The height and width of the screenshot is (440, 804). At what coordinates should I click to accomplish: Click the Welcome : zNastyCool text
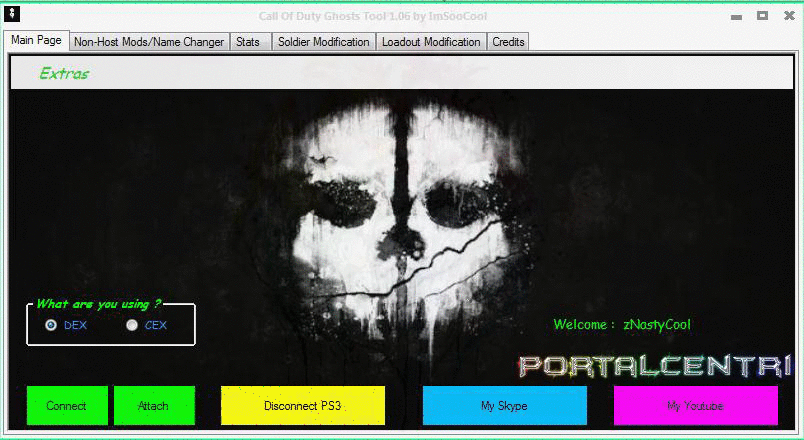pyautogui.click(x=622, y=325)
